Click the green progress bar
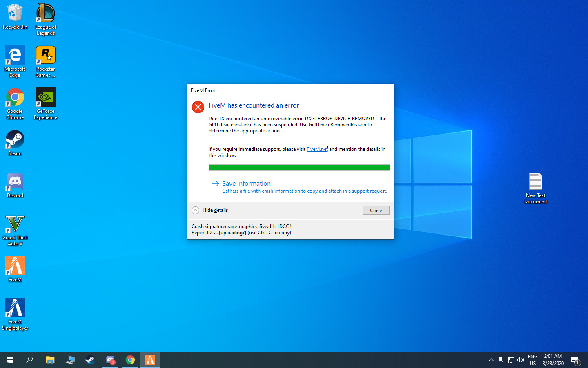This screenshot has height=368, width=588. [299, 167]
